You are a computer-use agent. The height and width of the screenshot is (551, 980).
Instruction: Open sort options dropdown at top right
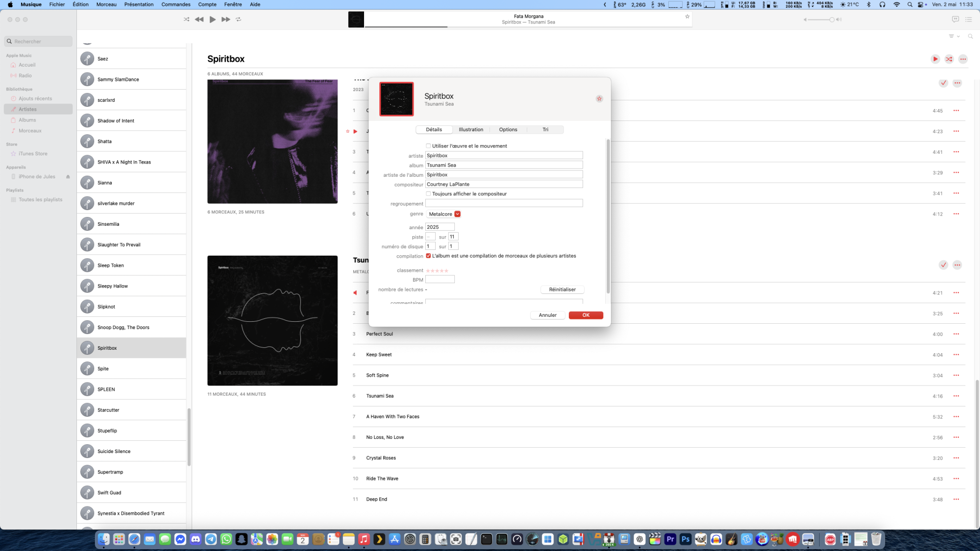click(x=954, y=36)
